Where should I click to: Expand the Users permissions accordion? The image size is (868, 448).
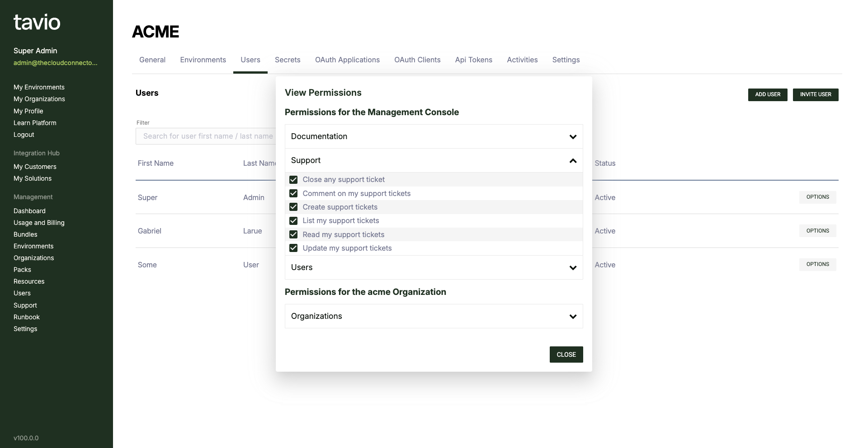pyautogui.click(x=434, y=267)
